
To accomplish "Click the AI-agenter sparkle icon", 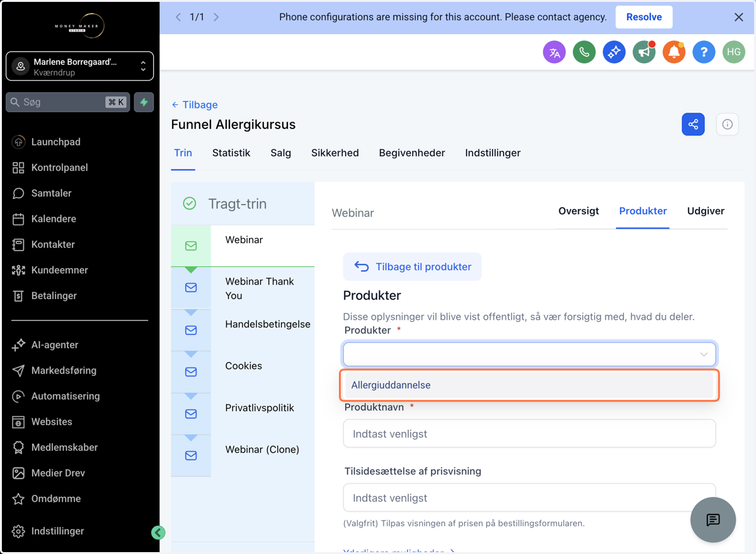I will 18,345.
